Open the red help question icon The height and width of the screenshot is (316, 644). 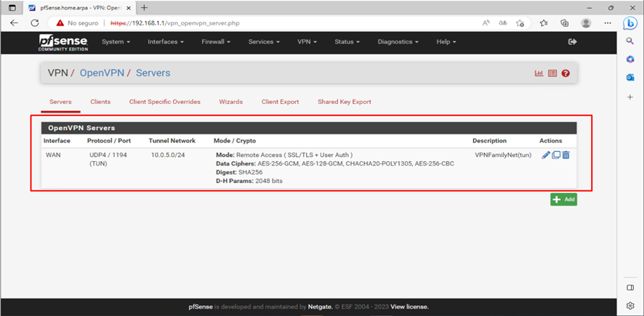coord(565,73)
